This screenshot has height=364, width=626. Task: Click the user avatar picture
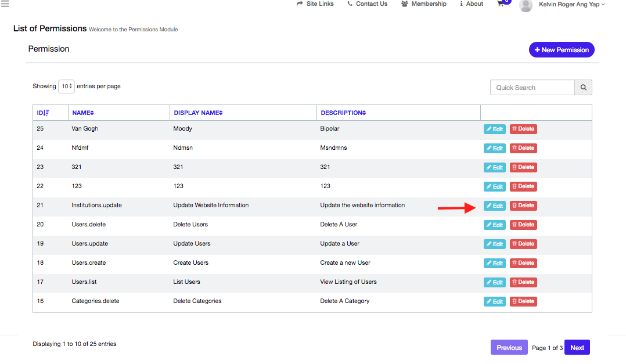click(526, 5)
